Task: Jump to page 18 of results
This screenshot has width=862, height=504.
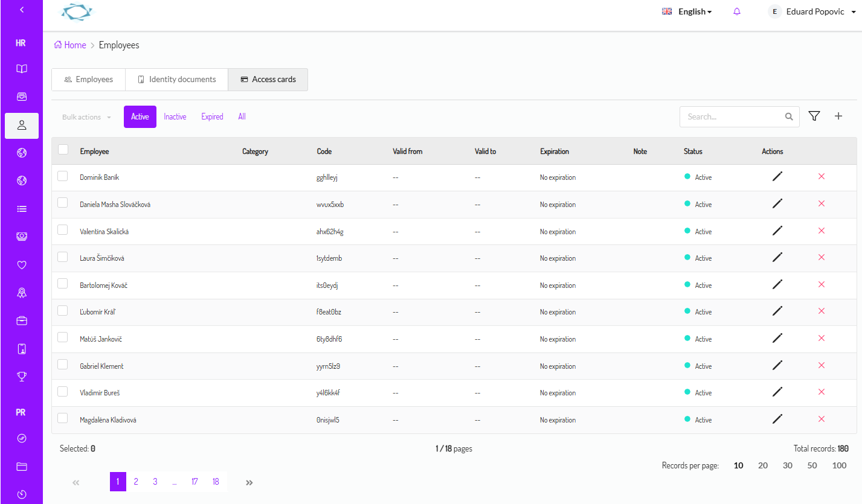Action: coord(216,482)
